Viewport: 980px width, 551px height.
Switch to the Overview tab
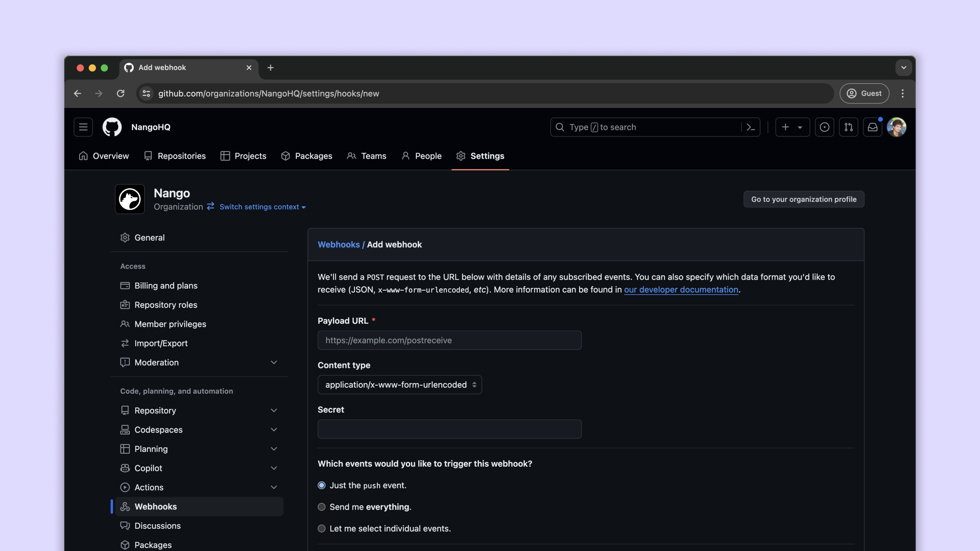pyautogui.click(x=104, y=156)
